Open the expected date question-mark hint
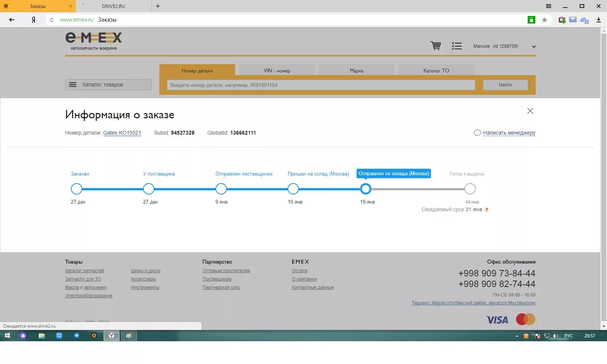The height and width of the screenshot is (364, 607). 487,210
